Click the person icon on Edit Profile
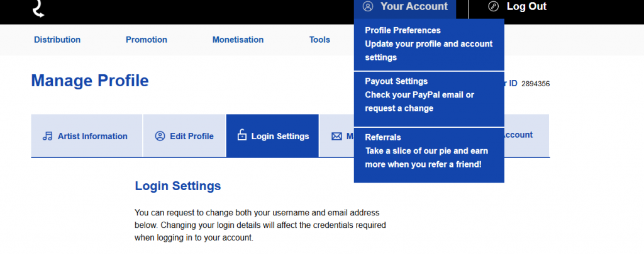The image size is (644, 255). 160,136
